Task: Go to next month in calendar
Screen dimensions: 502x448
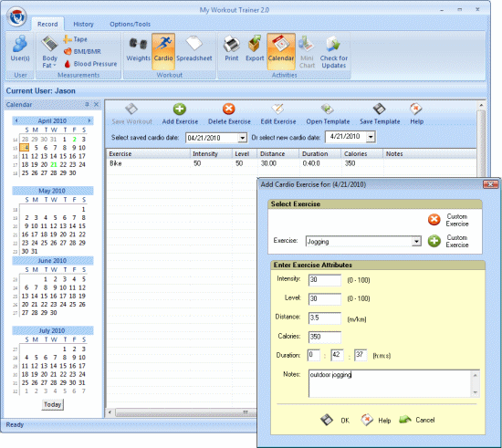Action: tap(89, 120)
